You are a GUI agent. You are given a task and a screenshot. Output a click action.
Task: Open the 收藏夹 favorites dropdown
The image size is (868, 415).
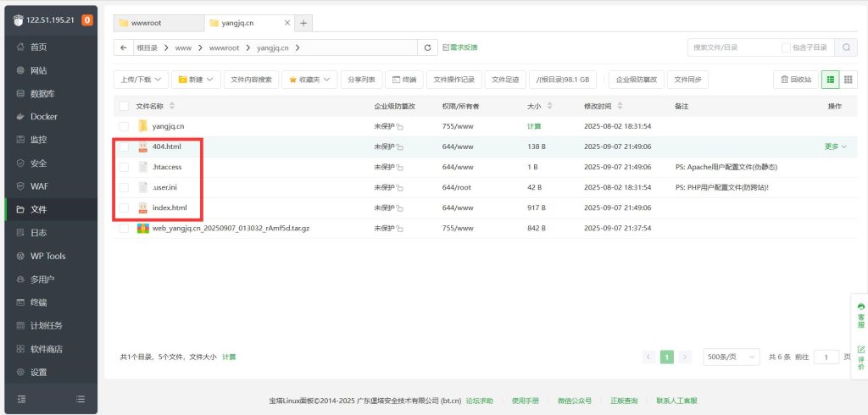click(x=309, y=80)
